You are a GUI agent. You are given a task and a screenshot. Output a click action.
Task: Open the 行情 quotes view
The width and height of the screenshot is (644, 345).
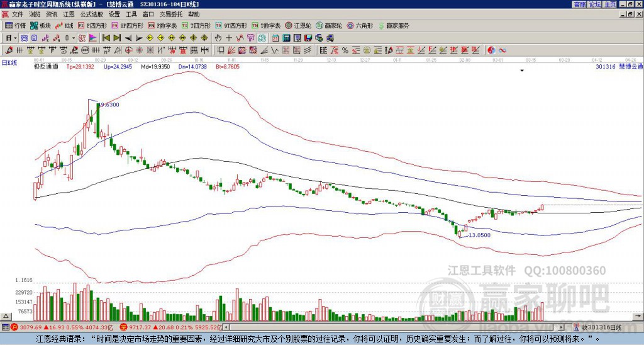(x=16, y=25)
